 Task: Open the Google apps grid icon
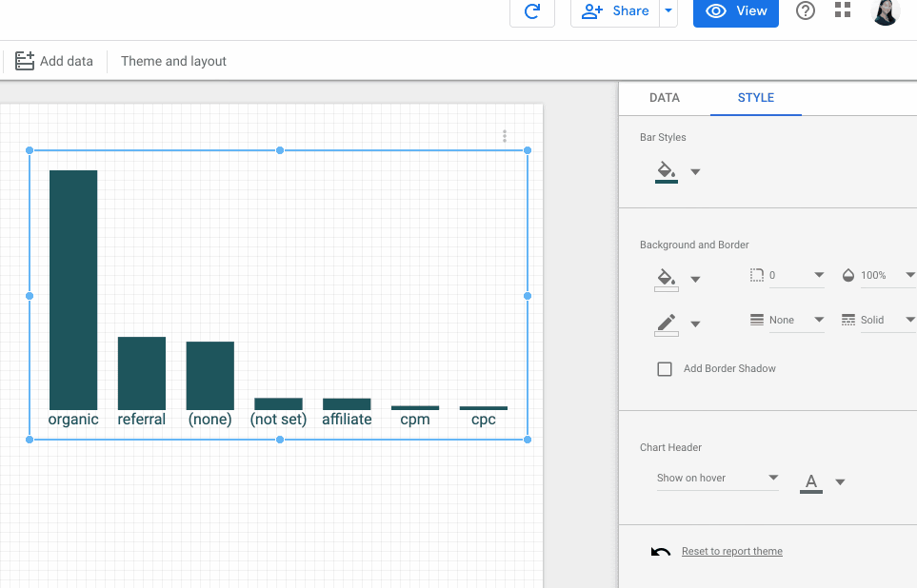[843, 10]
